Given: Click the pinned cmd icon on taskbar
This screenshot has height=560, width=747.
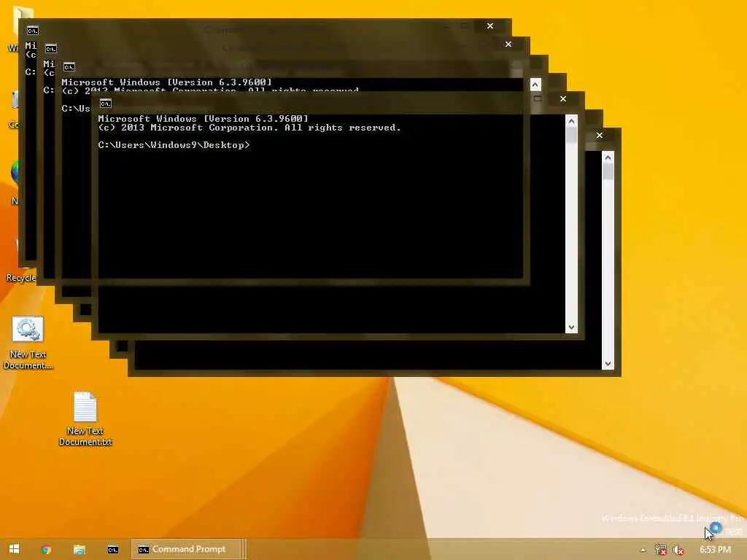Looking at the screenshot, I should [x=113, y=550].
